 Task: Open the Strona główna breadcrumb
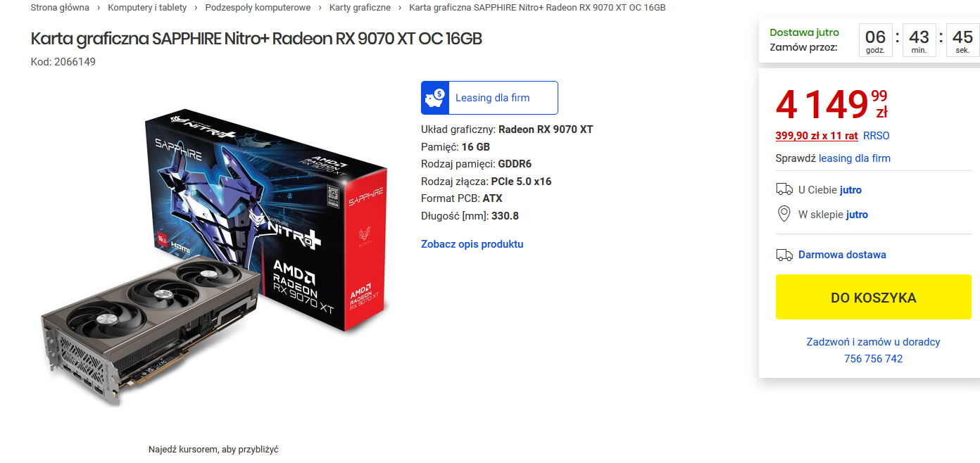click(60, 8)
